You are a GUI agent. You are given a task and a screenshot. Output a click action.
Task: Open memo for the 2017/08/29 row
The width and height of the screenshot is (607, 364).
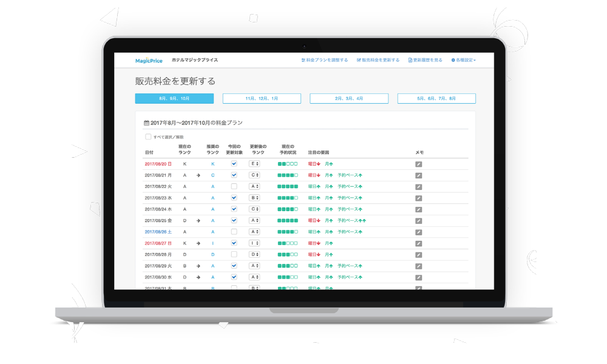tap(418, 266)
